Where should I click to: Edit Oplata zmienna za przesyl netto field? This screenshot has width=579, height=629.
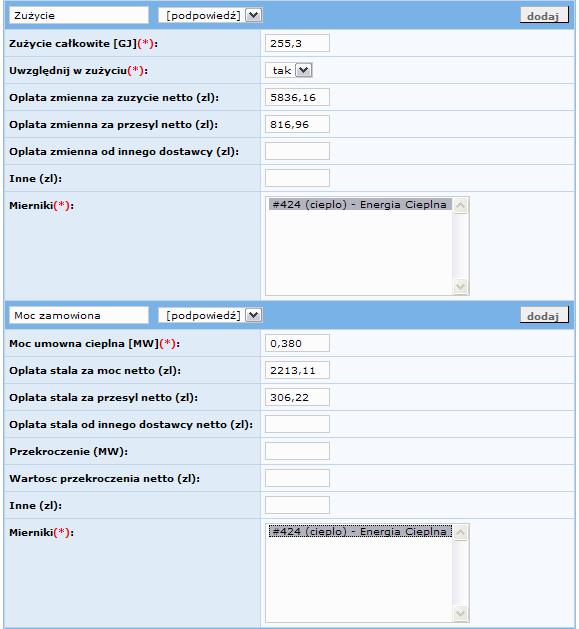[297, 124]
